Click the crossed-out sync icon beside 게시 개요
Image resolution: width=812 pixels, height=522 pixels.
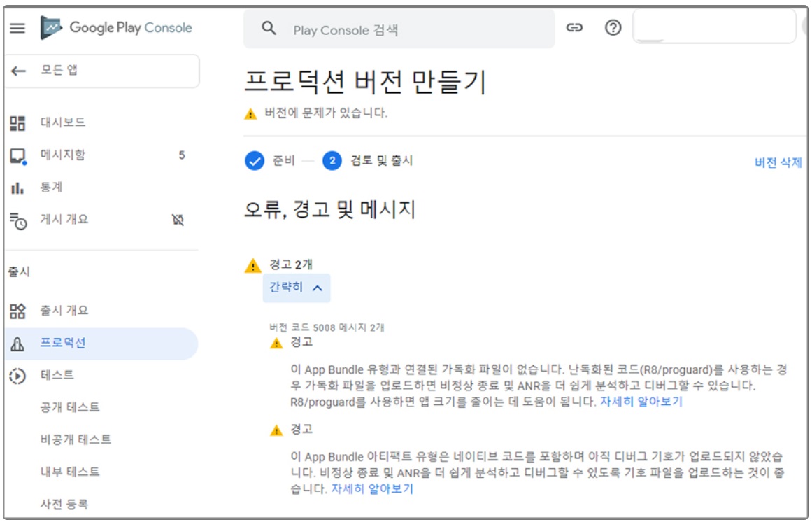pyautogui.click(x=178, y=220)
